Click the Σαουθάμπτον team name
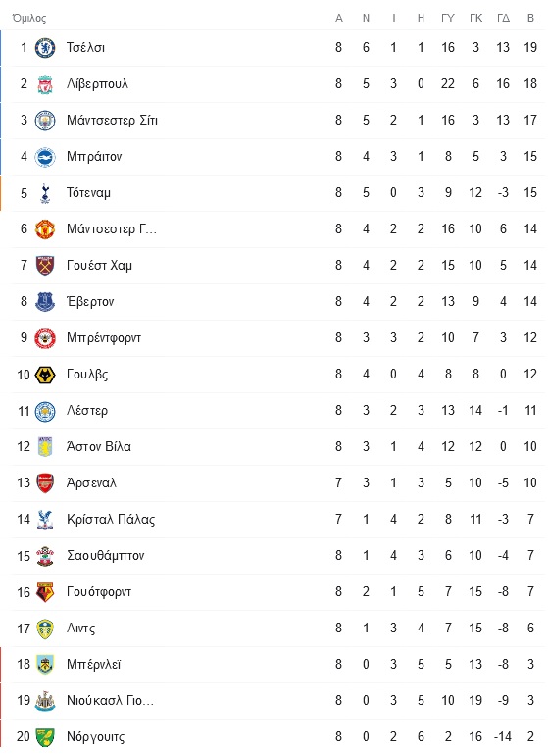Viewport: 548px width, 756px height. [x=106, y=555]
